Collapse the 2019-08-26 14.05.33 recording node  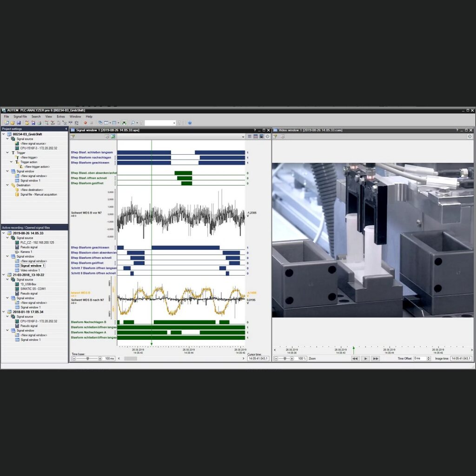[x=4, y=233]
